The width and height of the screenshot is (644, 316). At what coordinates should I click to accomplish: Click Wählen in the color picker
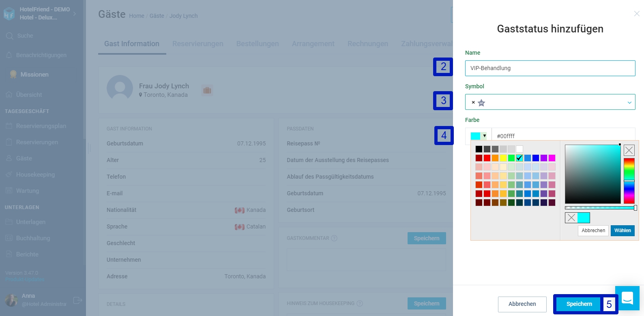coord(623,231)
